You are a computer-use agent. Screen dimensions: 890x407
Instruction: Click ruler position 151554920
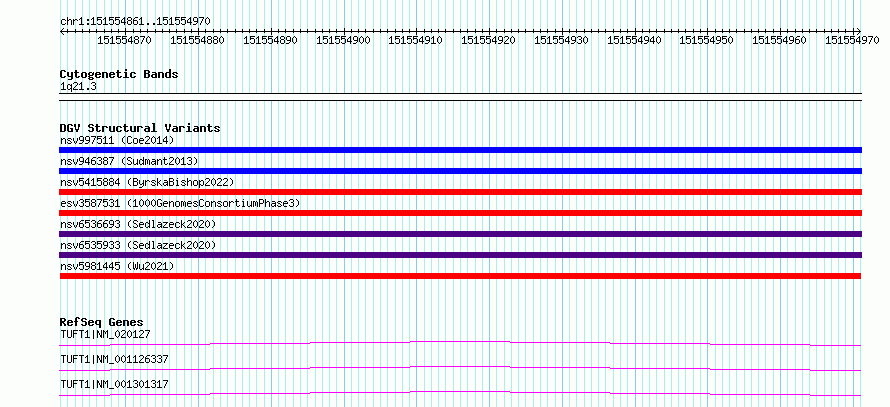tap(488, 40)
